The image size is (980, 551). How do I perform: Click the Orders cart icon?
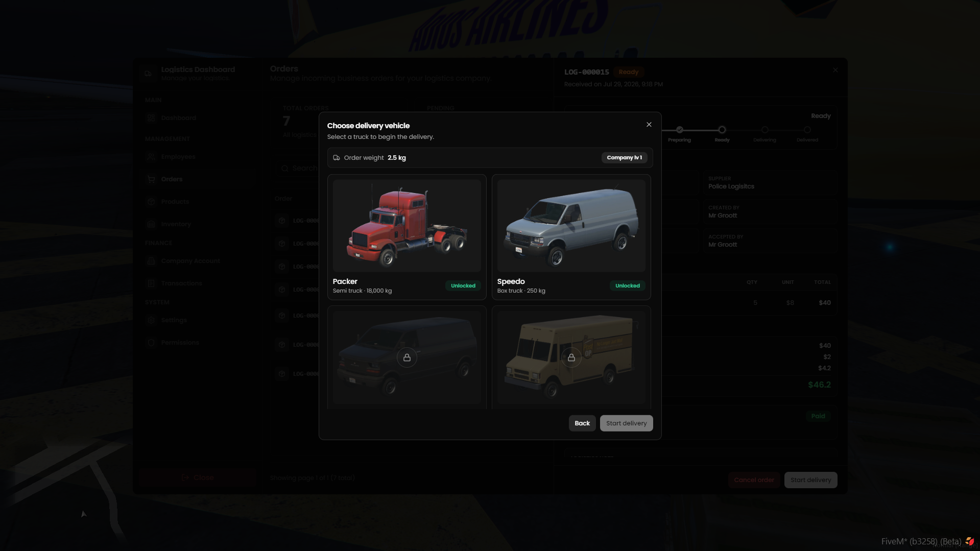(x=151, y=179)
